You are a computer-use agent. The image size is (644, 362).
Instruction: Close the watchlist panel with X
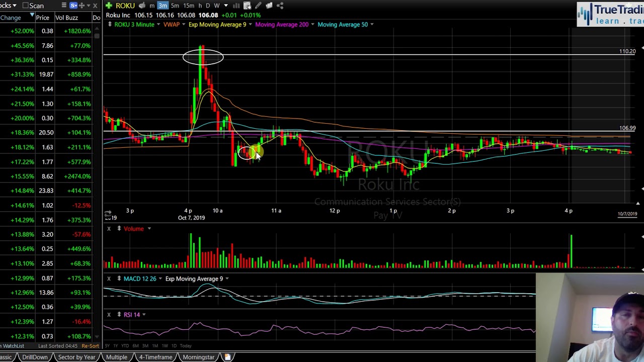click(x=95, y=6)
